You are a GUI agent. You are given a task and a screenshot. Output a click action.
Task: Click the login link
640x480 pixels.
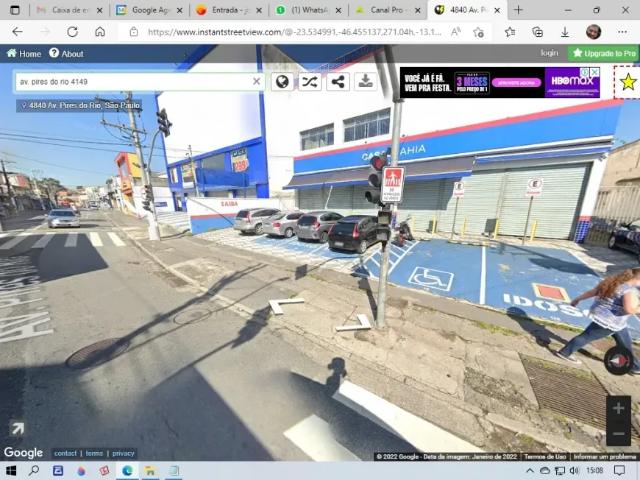[x=549, y=53]
